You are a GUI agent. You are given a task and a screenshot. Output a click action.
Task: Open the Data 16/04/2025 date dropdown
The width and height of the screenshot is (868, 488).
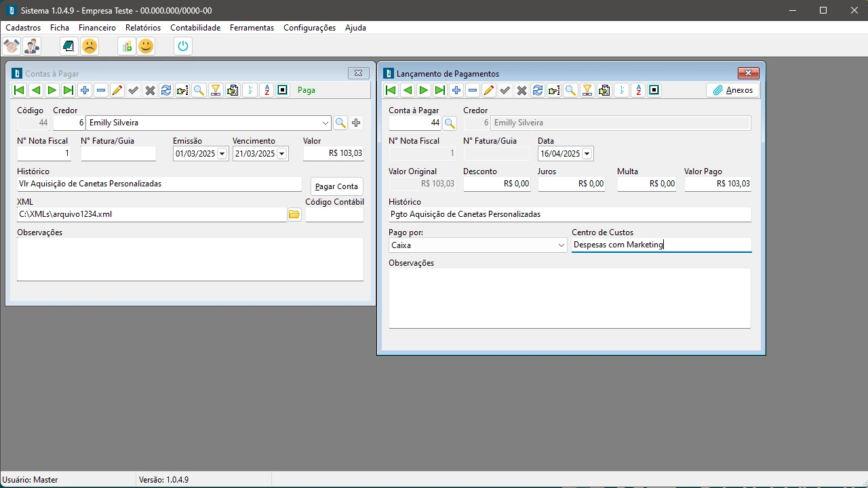tap(587, 154)
